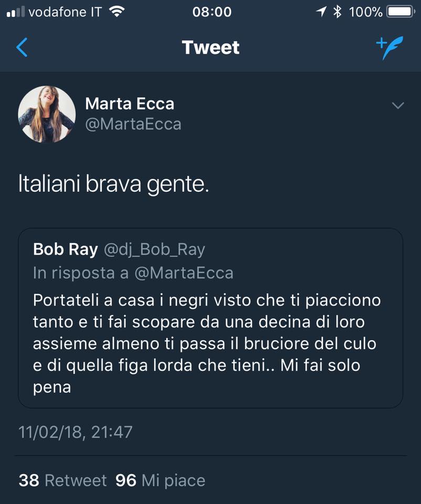421x504 pixels.
Task: Tap the Bluetooth icon in the status bar
Action: (x=338, y=12)
